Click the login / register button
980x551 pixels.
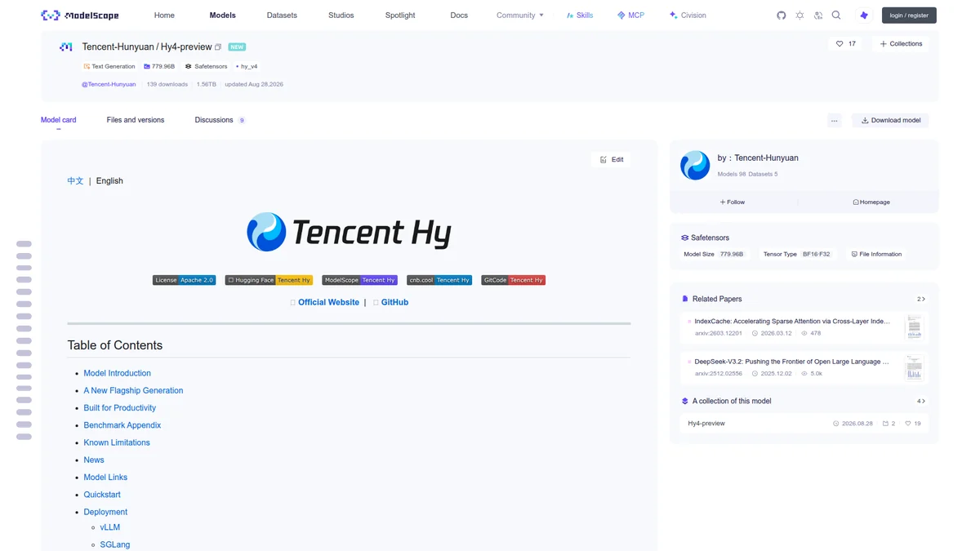click(x=909, y=16)
